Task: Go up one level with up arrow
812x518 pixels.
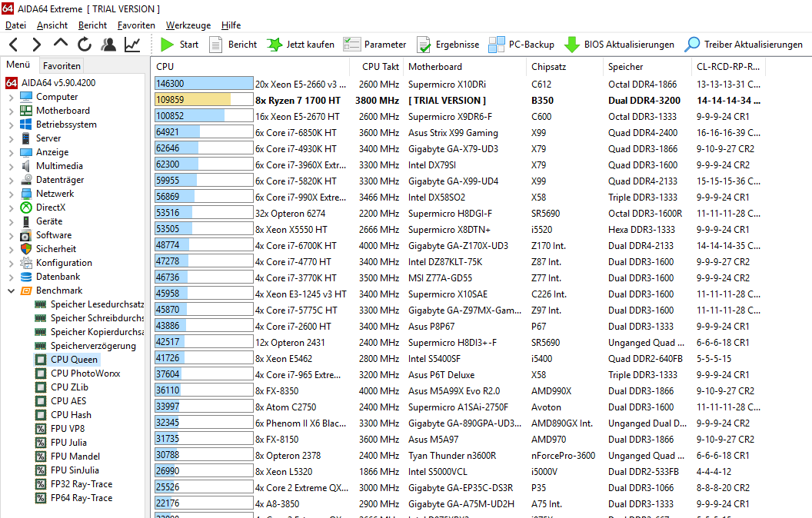Action: 61,44
